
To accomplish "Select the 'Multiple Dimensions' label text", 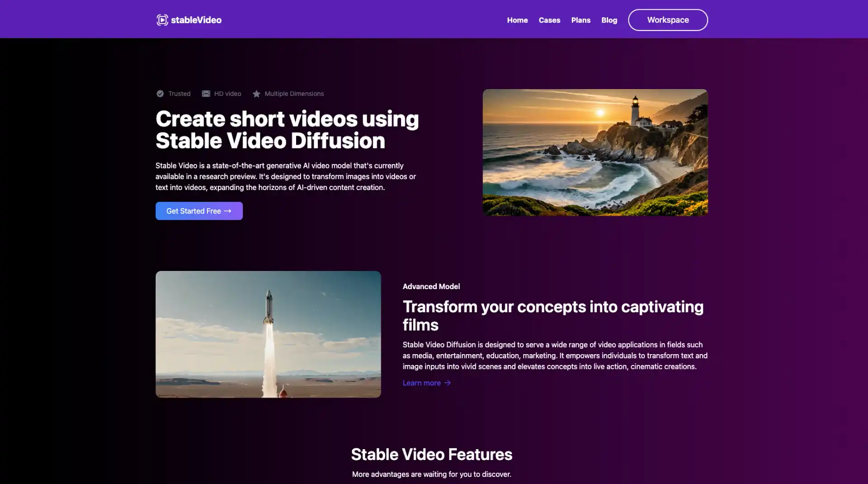I will [x=294, y=94].
